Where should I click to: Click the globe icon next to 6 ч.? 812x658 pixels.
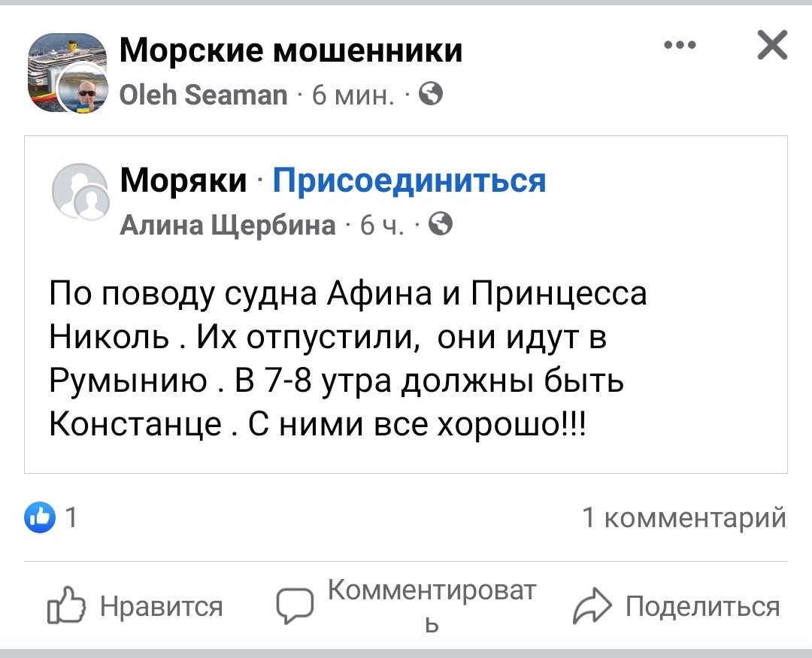[x=442, y=224]
